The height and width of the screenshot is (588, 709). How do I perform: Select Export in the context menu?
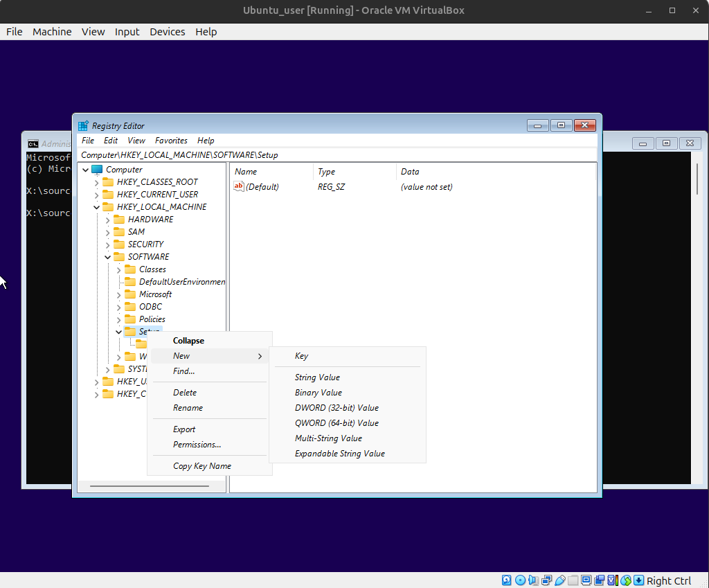[x=210, y=429]
